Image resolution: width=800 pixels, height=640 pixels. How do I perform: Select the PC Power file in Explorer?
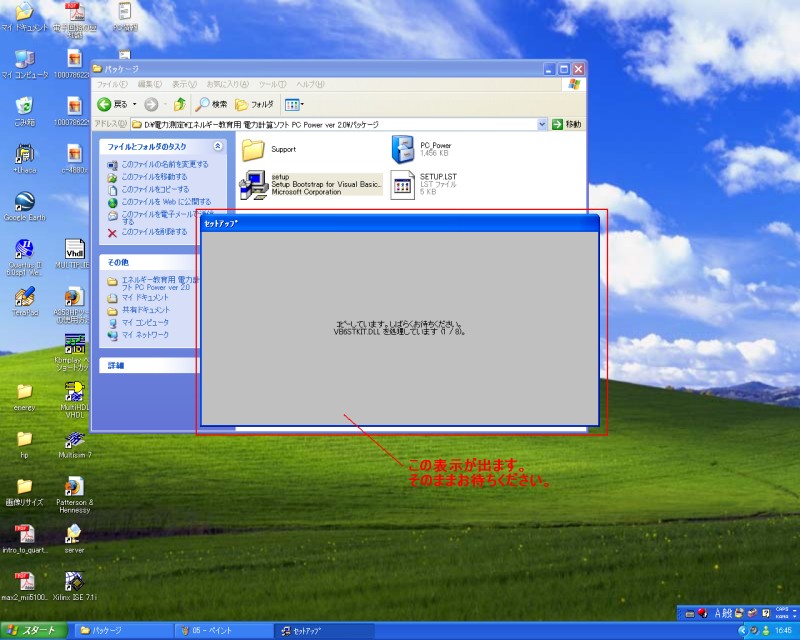tap(421, 149)
